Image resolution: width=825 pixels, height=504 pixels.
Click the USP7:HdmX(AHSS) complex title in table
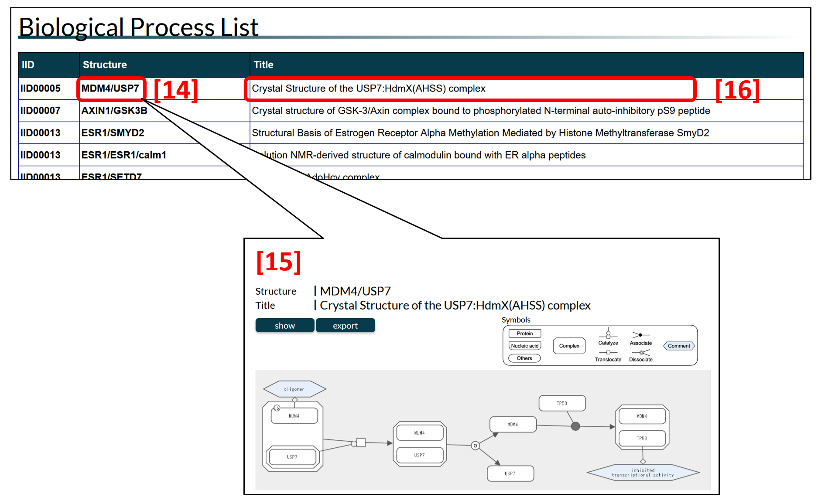(x=369, y=89)
